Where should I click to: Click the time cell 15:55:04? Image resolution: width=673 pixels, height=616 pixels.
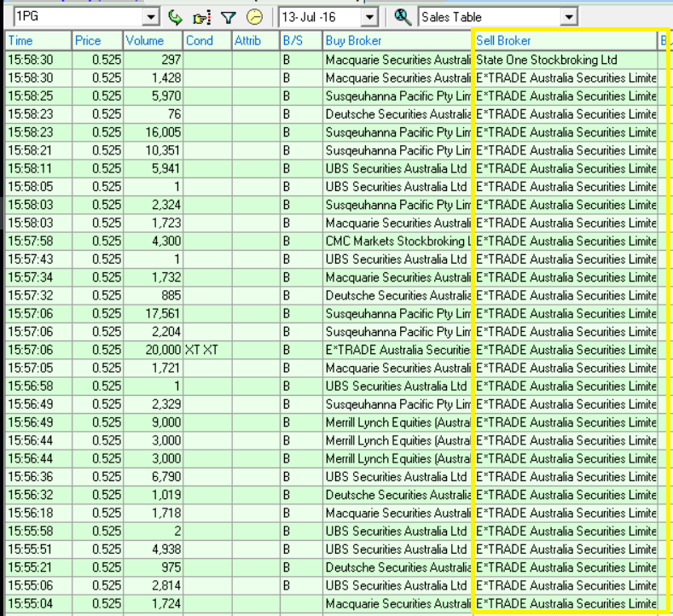point(38,604)
